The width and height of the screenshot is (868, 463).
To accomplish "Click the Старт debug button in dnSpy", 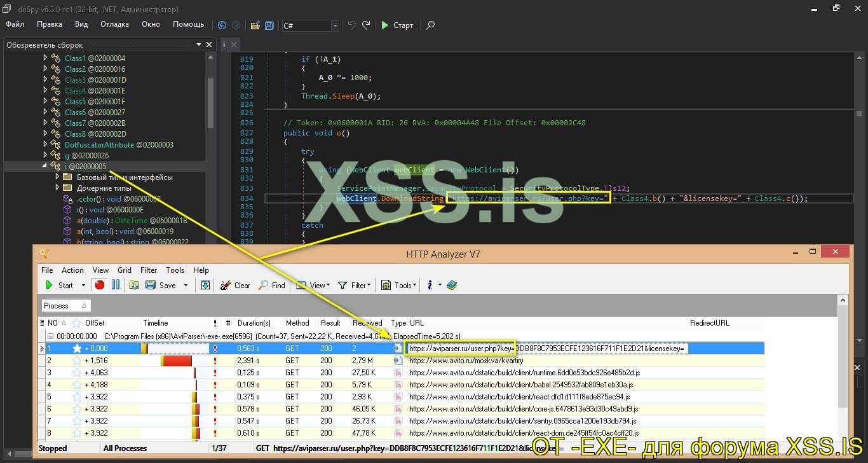I will tap(397, 25).
